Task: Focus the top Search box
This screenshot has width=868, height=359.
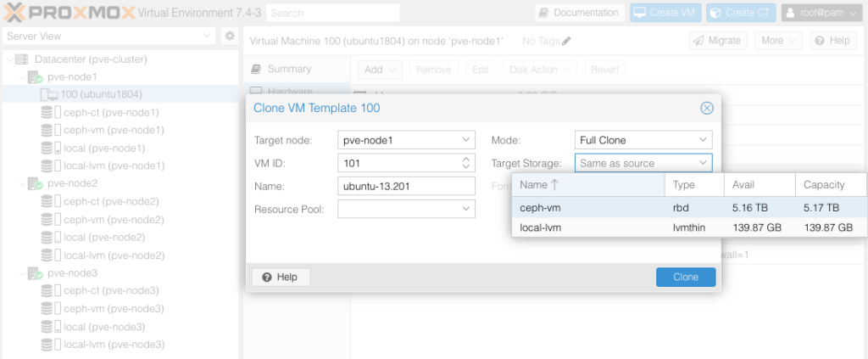Action: click(x=332, y=13)
